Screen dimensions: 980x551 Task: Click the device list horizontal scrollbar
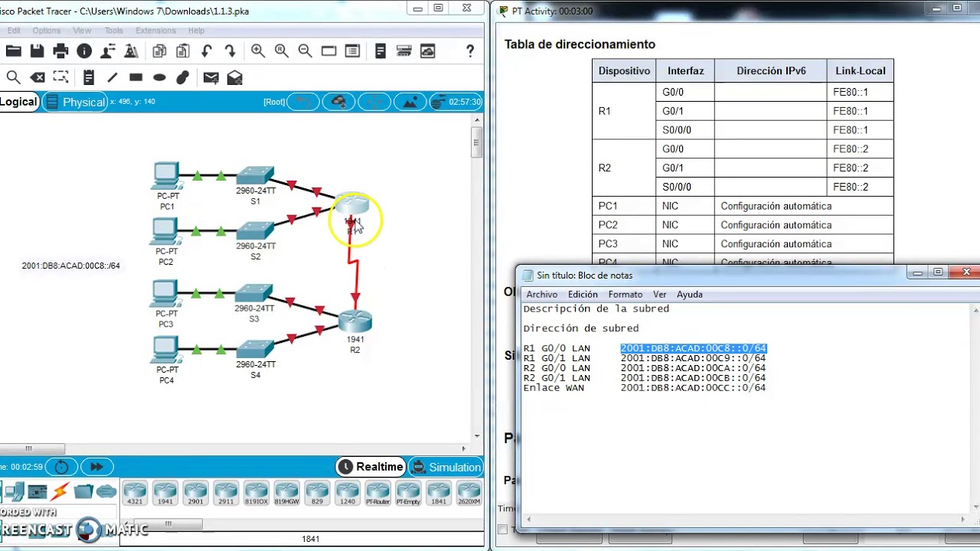point(167,524)
